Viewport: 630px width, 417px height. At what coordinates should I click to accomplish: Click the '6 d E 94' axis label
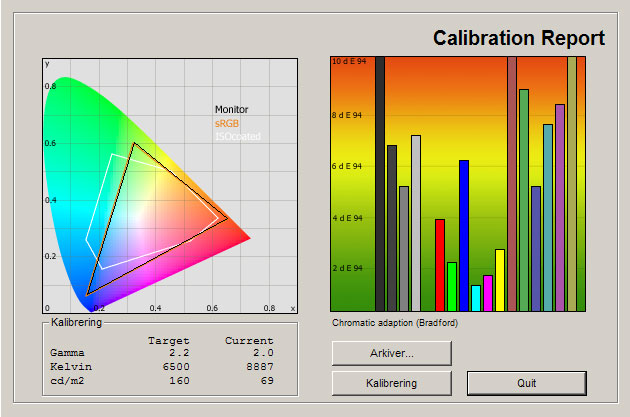coord(347,166)
